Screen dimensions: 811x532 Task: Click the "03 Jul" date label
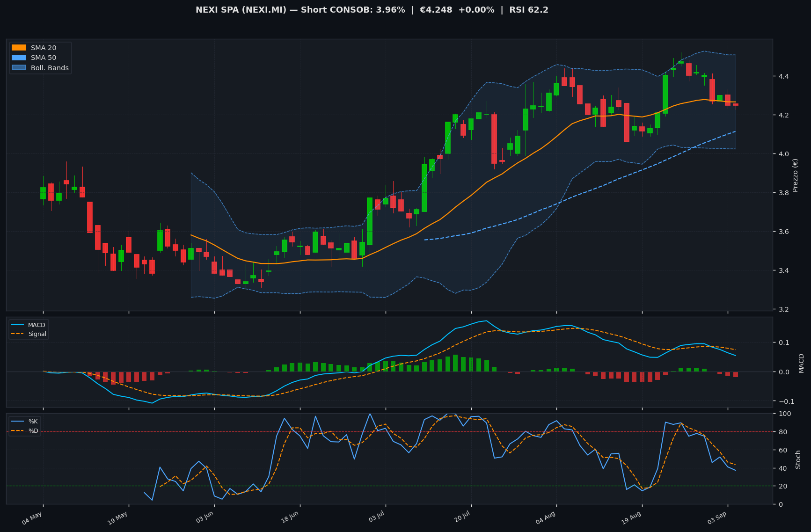376,517
